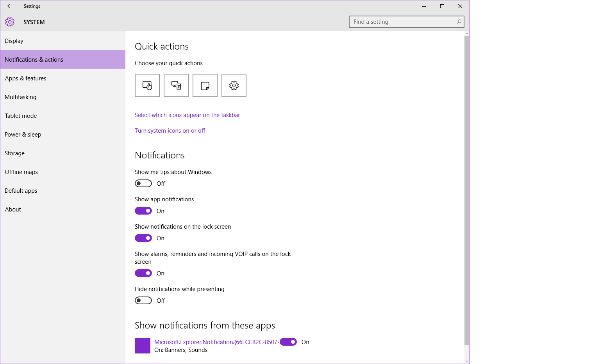Click the purple Microsoft.Explorer.Notification app icon
Image resolution: width=600 pixels, height=364 pixels.
[x=143, y=346]
